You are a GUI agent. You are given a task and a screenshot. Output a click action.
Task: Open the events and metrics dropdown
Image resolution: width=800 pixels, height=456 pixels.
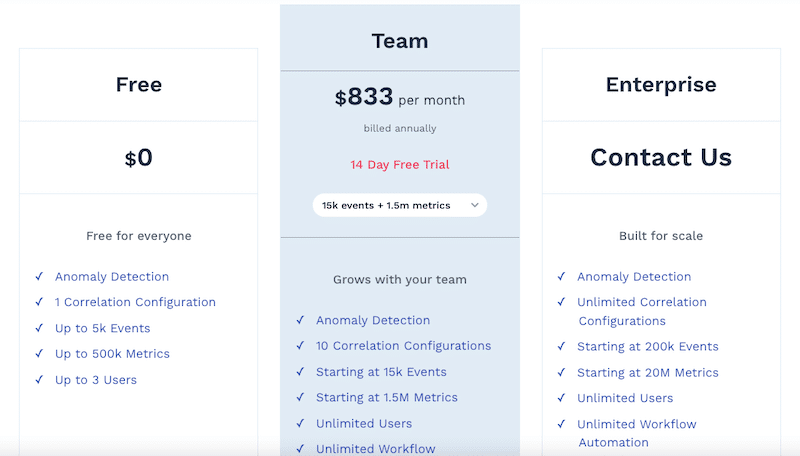[398, 205]
